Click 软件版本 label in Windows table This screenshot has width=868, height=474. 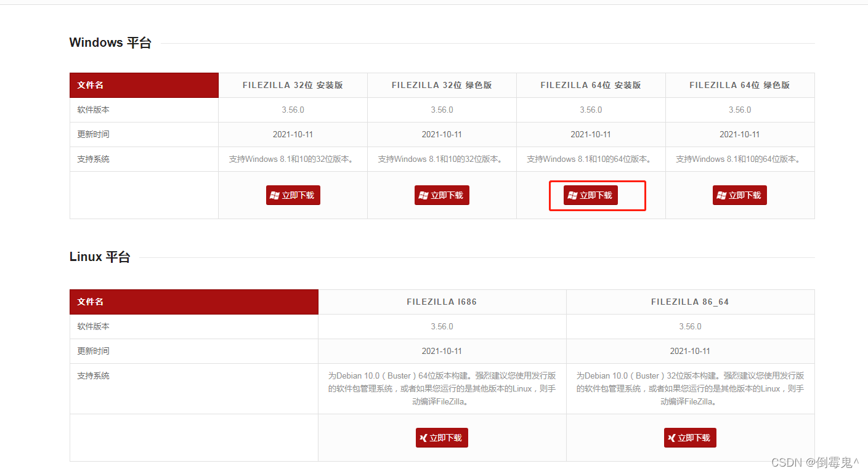pyautogui.click(x=93, y=110)
